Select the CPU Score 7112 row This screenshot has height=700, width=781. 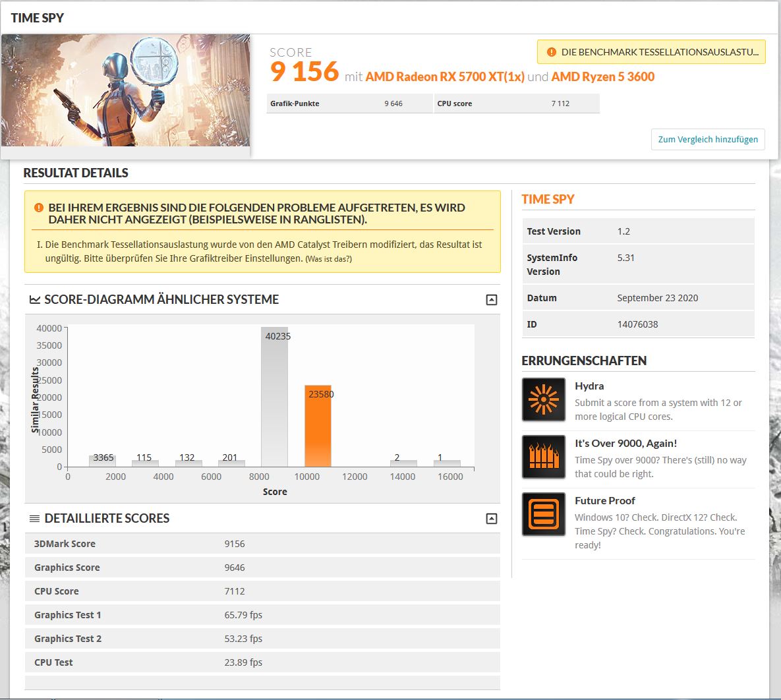(x=262, y=591)
